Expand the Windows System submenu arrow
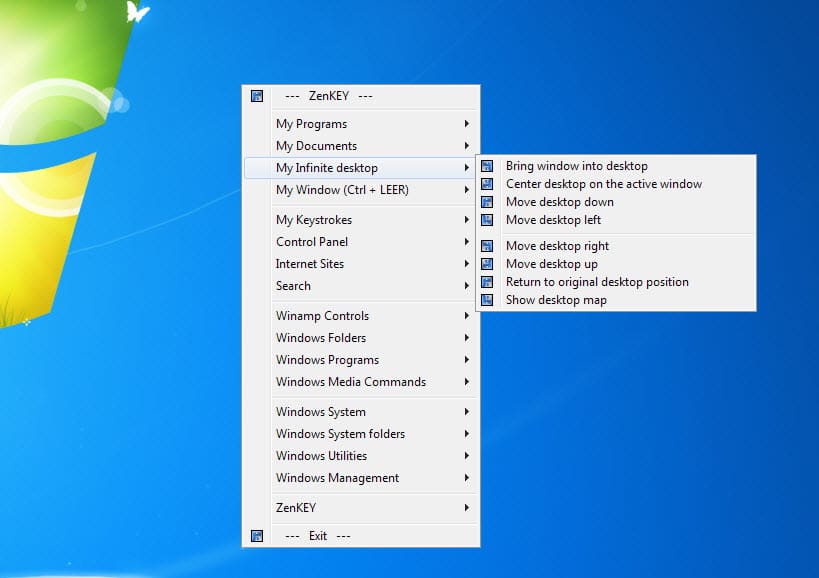 coord(465,411)
